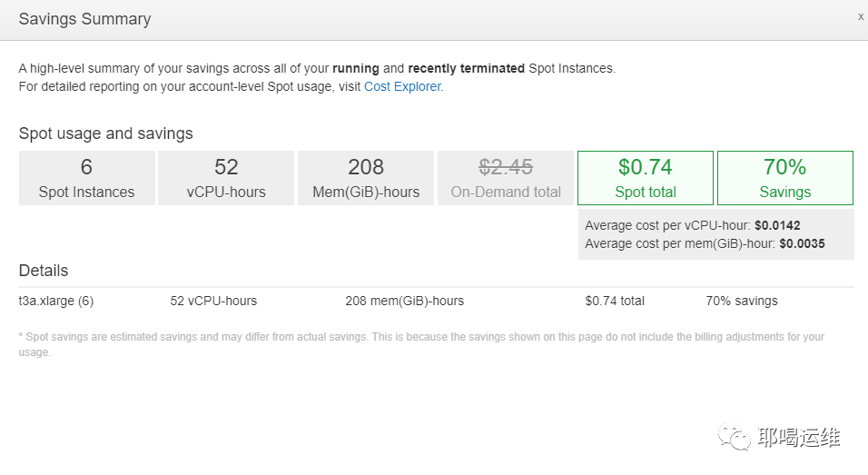Click the $0.74 total details cell
This screenshot has height=475, width=868.
pos(615,302)
